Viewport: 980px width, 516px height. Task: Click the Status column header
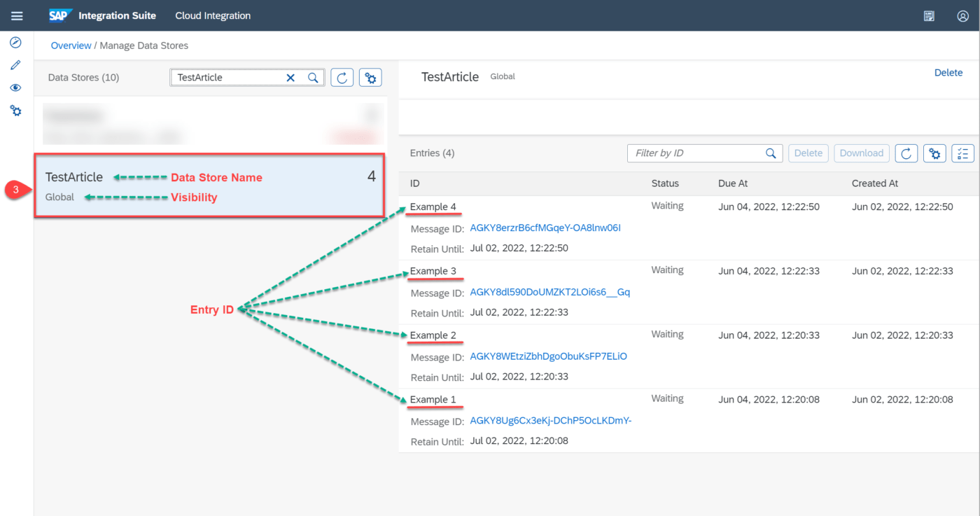(x=665, y=183)
